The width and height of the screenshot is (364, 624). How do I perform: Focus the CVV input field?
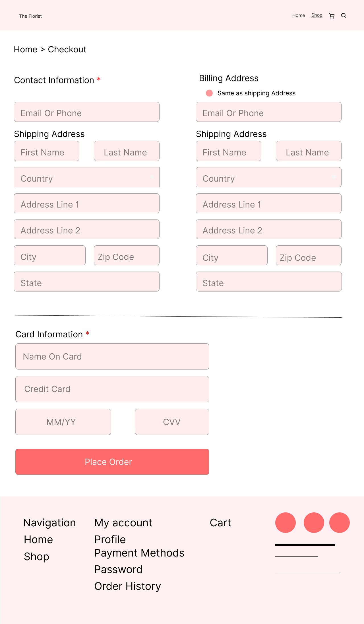172,422
